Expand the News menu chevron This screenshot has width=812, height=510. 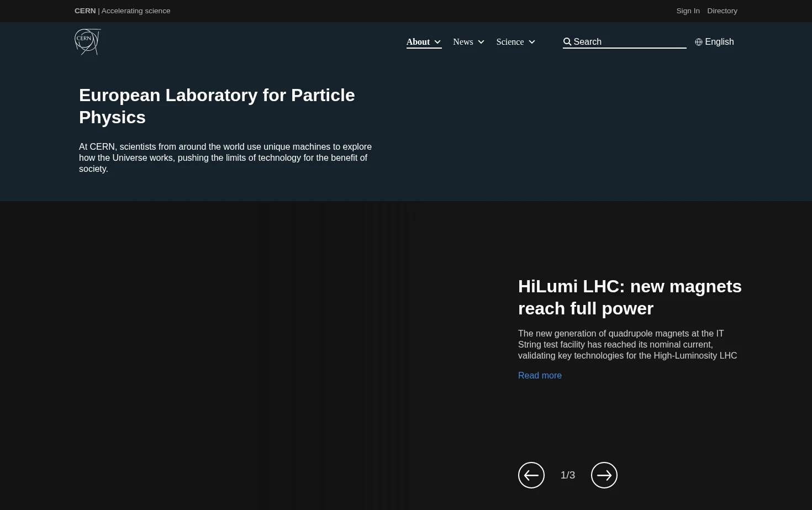pyautogui.click(x=481, y=42)
